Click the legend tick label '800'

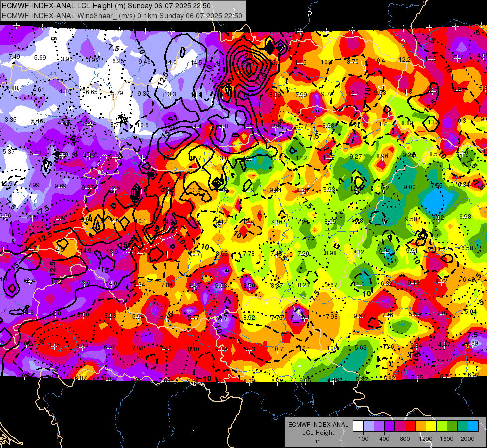(405, 439)
